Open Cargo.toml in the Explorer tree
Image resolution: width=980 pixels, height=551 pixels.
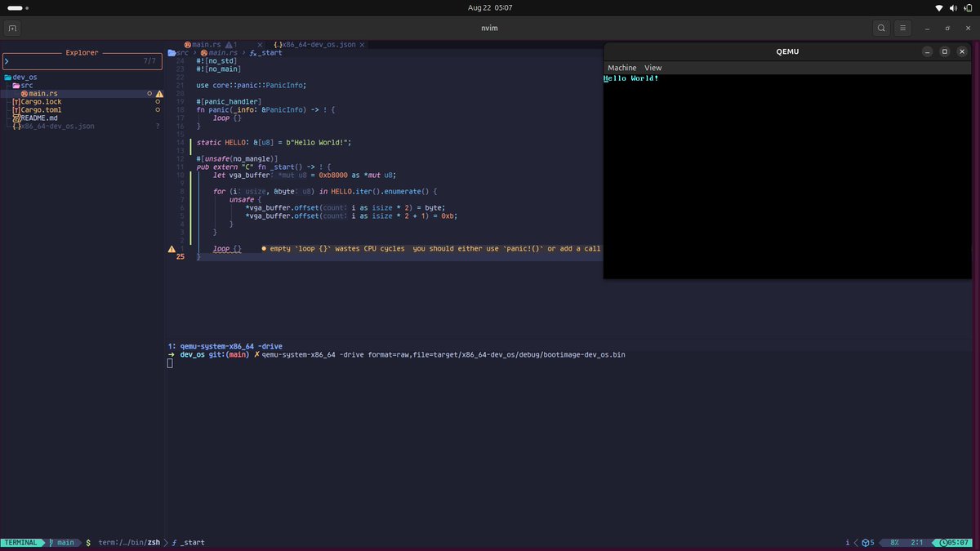pos(37,110)
